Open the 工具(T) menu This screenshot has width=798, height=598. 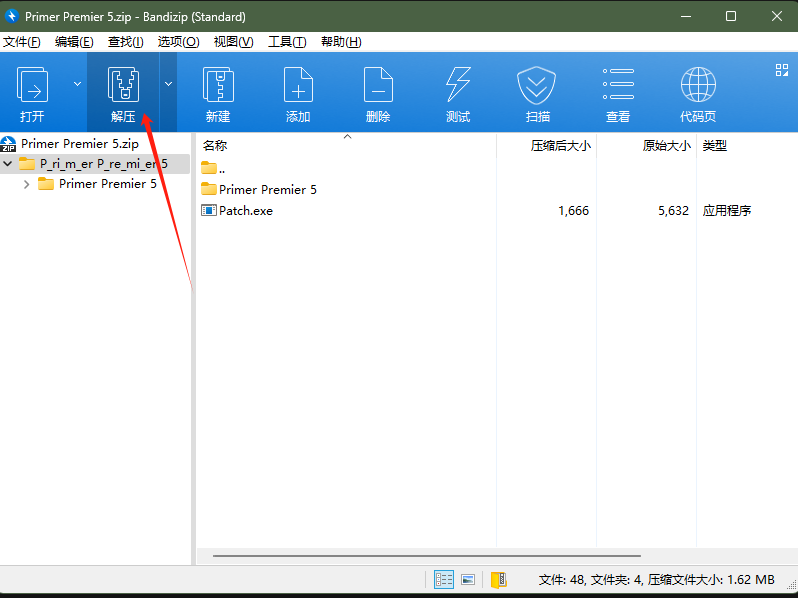click(288, 42)
